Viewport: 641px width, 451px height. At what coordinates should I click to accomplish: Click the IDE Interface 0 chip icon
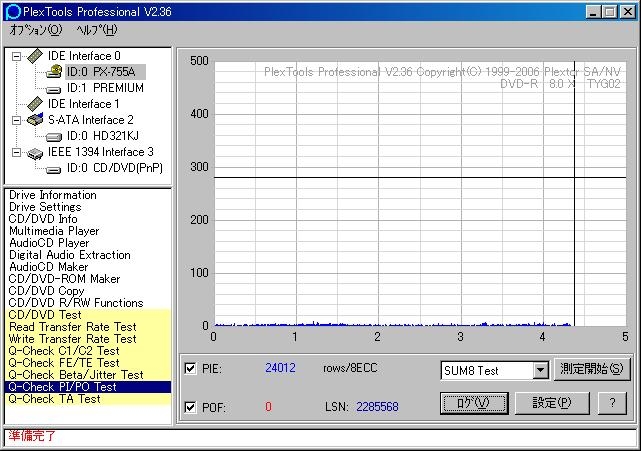click(35, 56)
